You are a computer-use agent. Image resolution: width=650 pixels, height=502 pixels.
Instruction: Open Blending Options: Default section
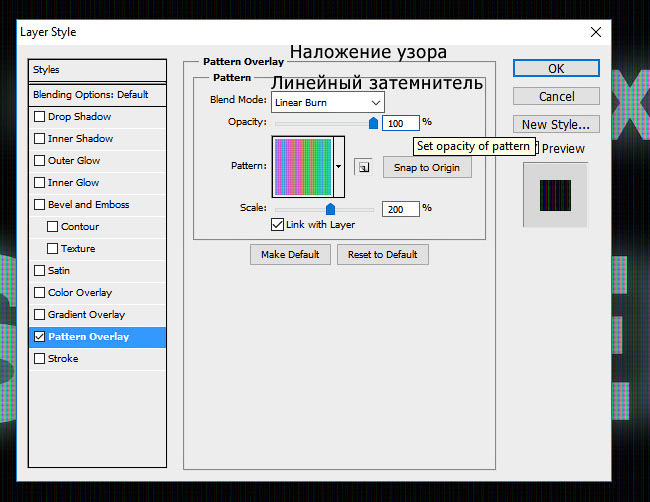pyautogui.click(x=97, y=95)
